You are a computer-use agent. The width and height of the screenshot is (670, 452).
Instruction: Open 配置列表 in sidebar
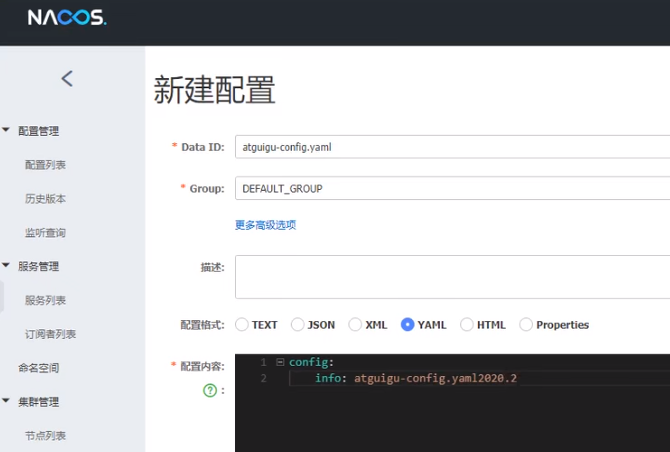click(x=46, y=164)
